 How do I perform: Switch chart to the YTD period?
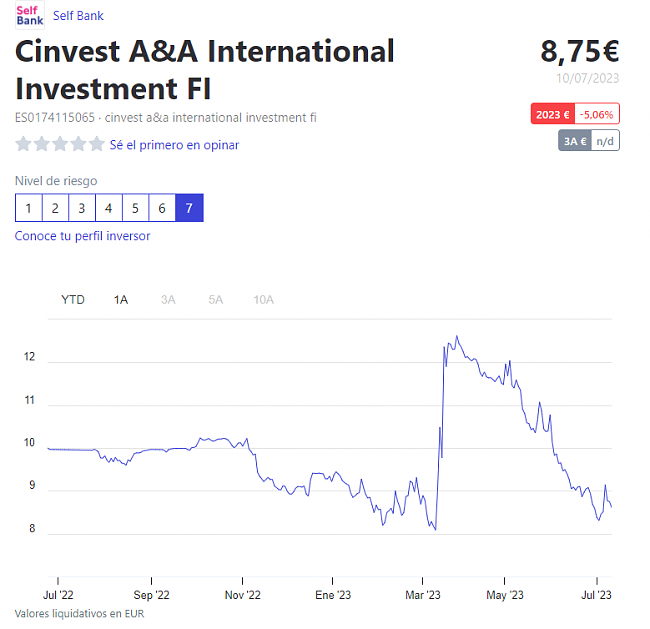click(x=73, y=299)
